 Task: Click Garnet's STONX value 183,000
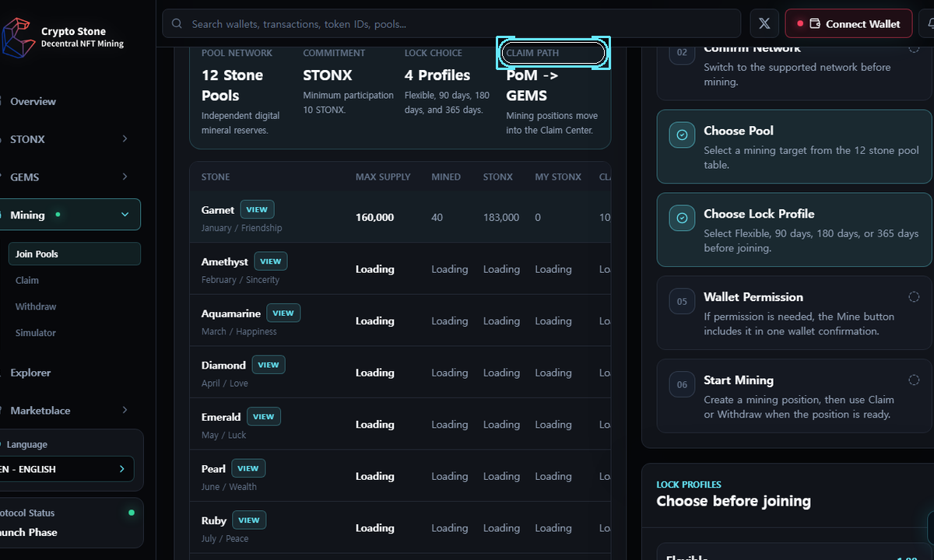pos(501,218)
